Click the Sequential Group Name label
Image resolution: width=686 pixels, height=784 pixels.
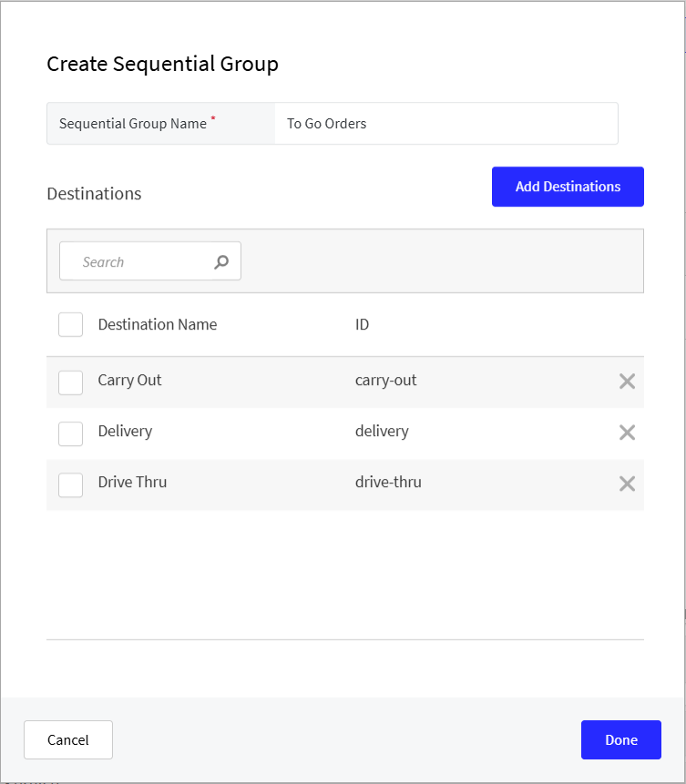click(x=133, y=123)
